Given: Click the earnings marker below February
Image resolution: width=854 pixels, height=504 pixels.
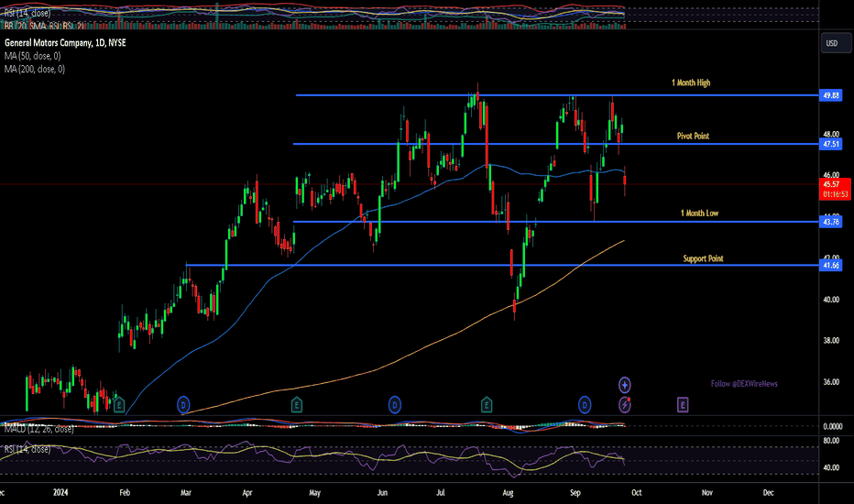Looking at the screenshot, I should click(119, 405).
